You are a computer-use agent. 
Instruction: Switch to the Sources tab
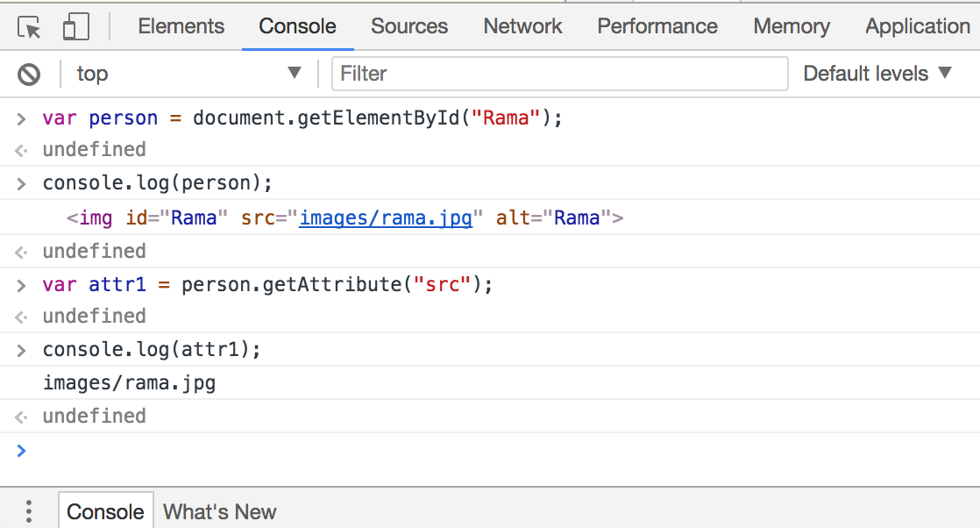click(409, 26)
